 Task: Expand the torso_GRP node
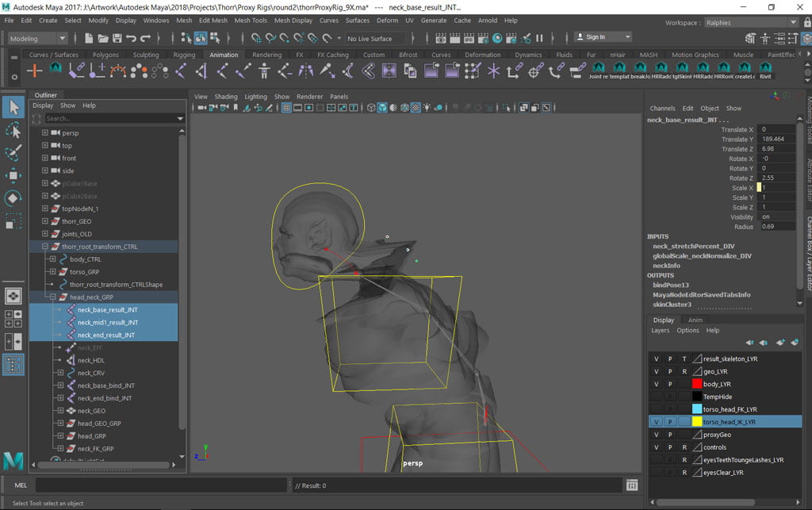52,272
